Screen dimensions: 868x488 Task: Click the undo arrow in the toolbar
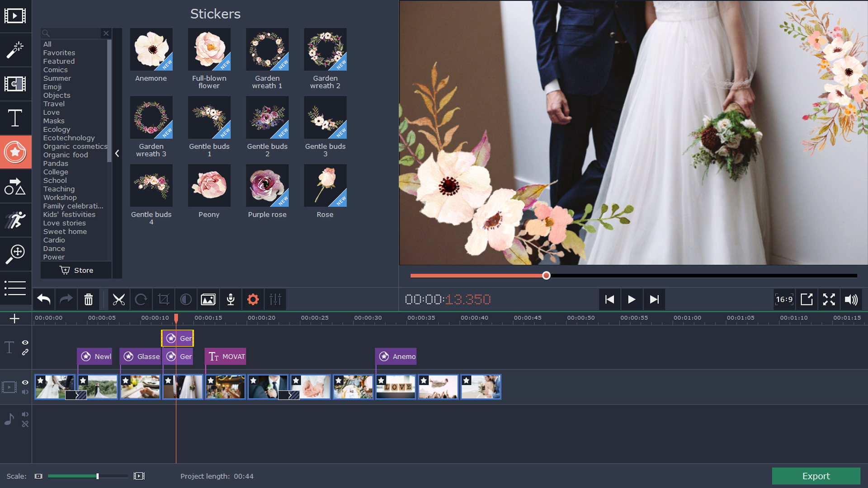(43, 299)
